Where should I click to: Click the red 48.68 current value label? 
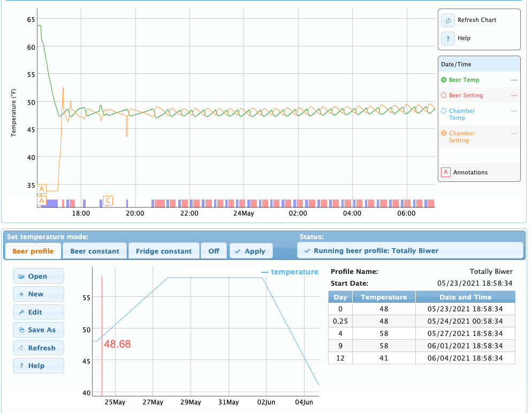tap(117, 344)
